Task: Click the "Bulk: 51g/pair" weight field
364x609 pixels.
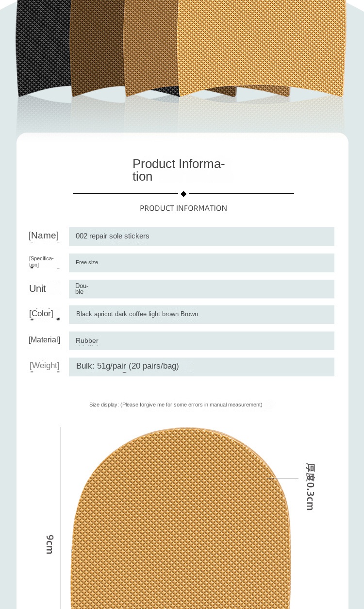Action: tap(201, 367)
